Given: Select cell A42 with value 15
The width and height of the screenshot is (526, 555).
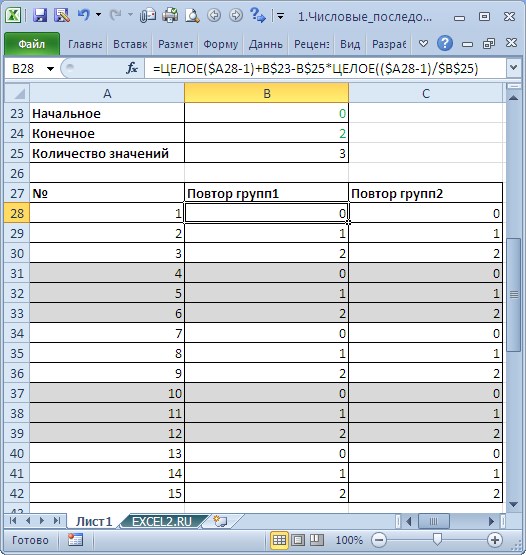Looking at the screenshot, I should click(107, 493).
